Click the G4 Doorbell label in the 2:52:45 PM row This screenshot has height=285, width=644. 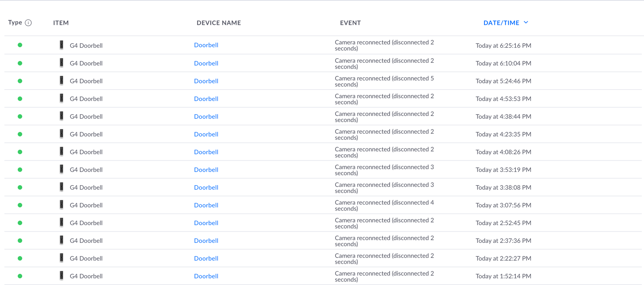[86, 223]
